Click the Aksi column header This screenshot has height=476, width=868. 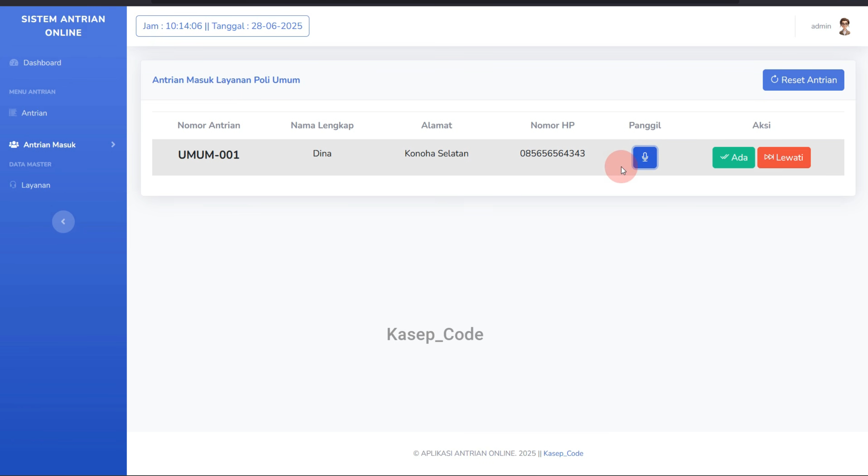(761, 125)
